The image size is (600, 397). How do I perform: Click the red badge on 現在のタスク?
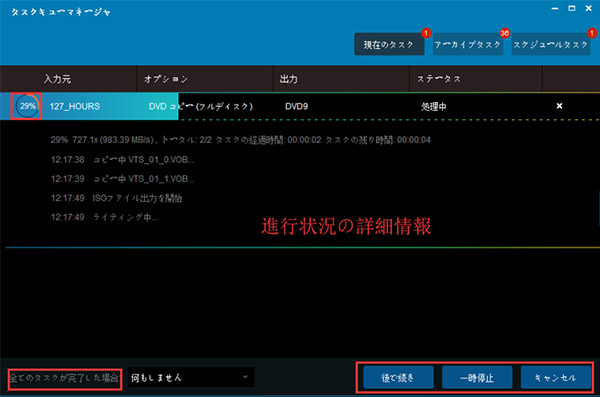click(426, 33)
